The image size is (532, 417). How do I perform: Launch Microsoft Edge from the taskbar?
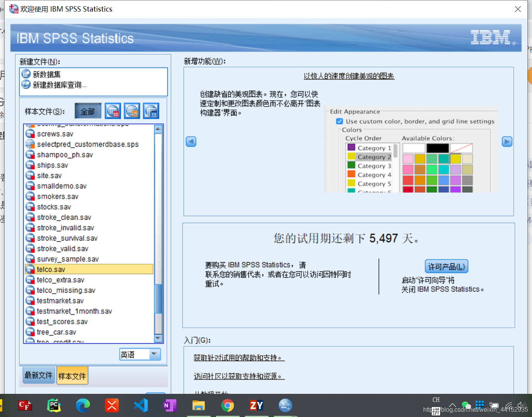[x=83, y=405]
